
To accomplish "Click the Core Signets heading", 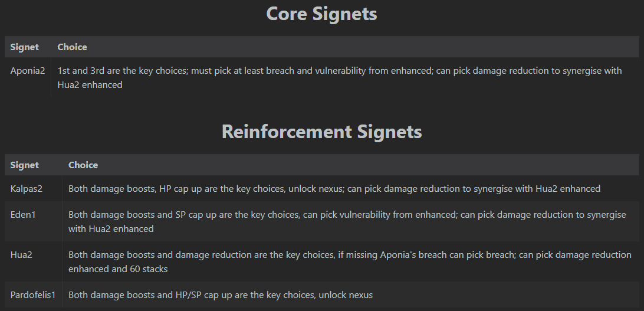I will (x=321, y=14).
